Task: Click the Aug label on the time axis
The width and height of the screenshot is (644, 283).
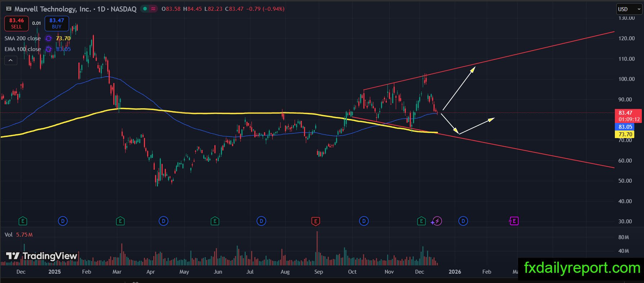Action: point(285,272)
